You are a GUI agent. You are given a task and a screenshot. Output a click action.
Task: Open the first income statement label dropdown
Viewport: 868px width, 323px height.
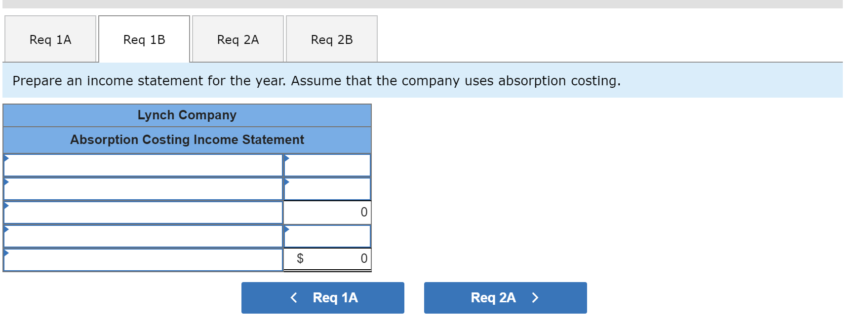pyautogui.click(x=143, y=165)
